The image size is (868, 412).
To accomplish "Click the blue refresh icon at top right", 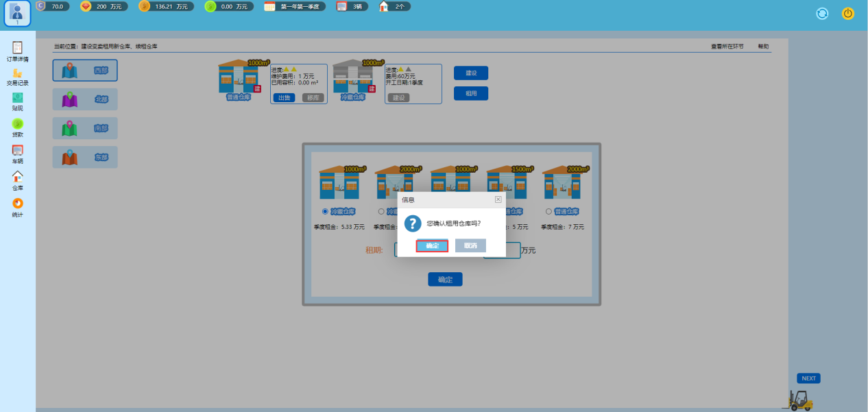I will click(x=822, y=14).
